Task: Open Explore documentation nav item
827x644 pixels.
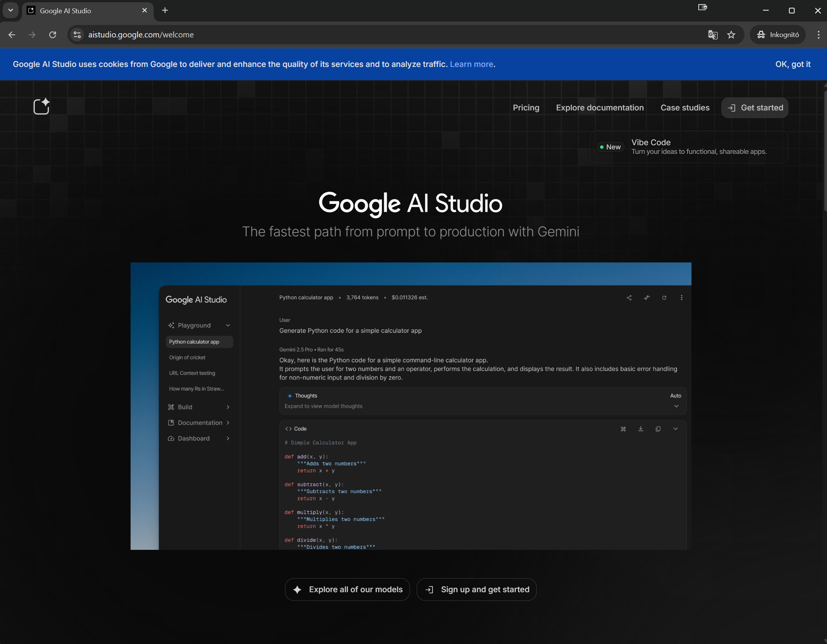Action: (x=600, y=108)
